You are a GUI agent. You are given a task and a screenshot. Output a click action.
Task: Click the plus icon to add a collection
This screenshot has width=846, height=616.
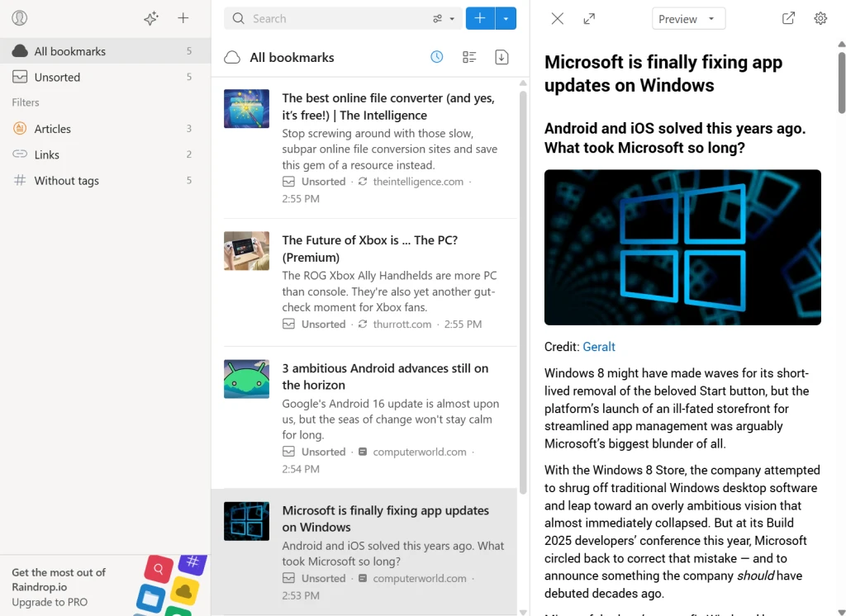[x=183, y=18]
